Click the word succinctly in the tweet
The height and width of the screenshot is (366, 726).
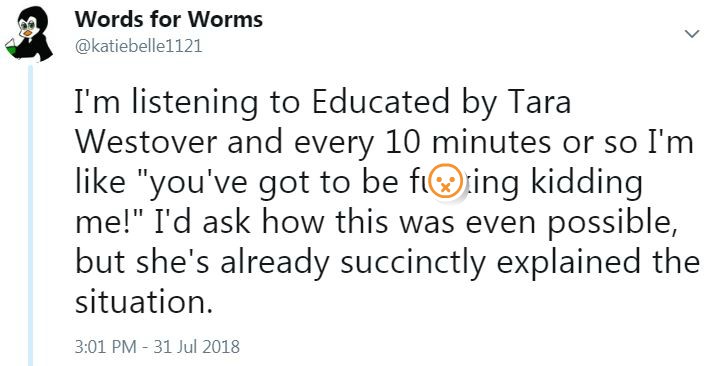[413, 263]
